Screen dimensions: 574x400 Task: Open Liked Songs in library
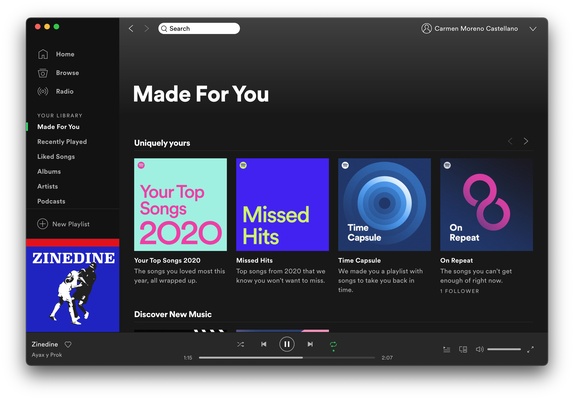[x=56, y=157]
